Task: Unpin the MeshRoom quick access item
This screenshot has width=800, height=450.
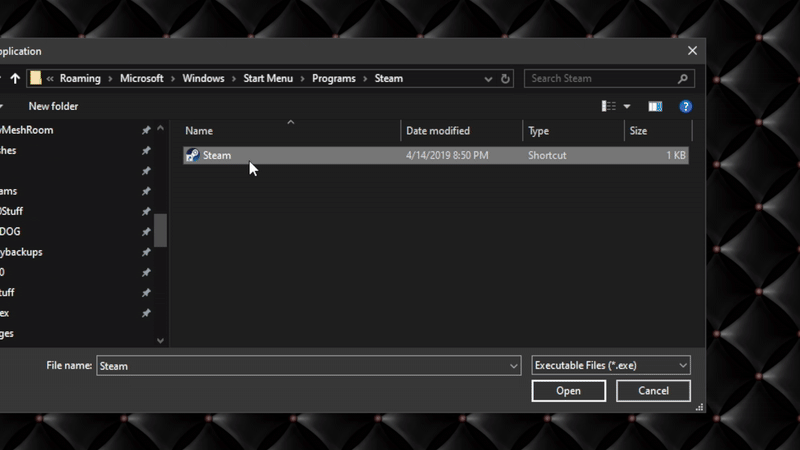Action: [146, 130]
